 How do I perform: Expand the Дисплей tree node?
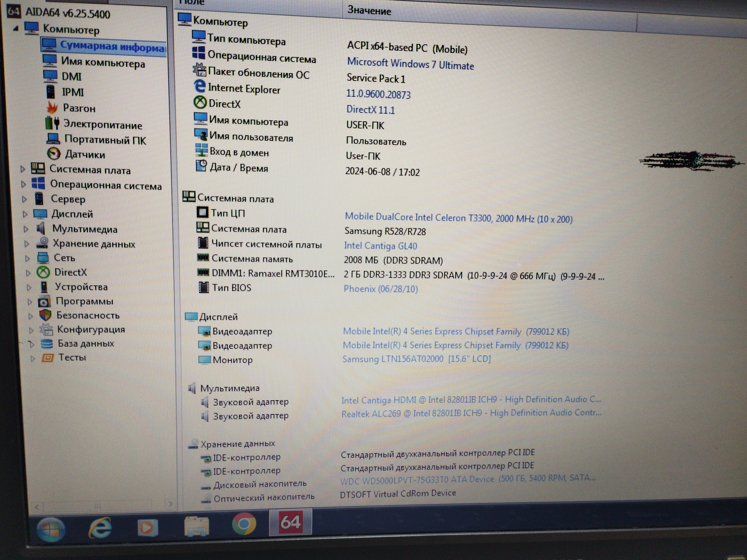click(25, 214)
